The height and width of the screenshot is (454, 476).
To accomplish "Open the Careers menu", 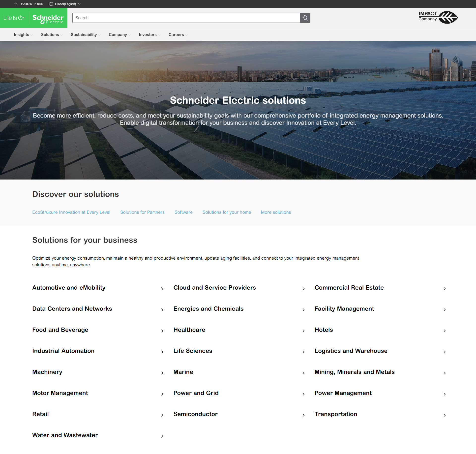I will pos(176,34).
